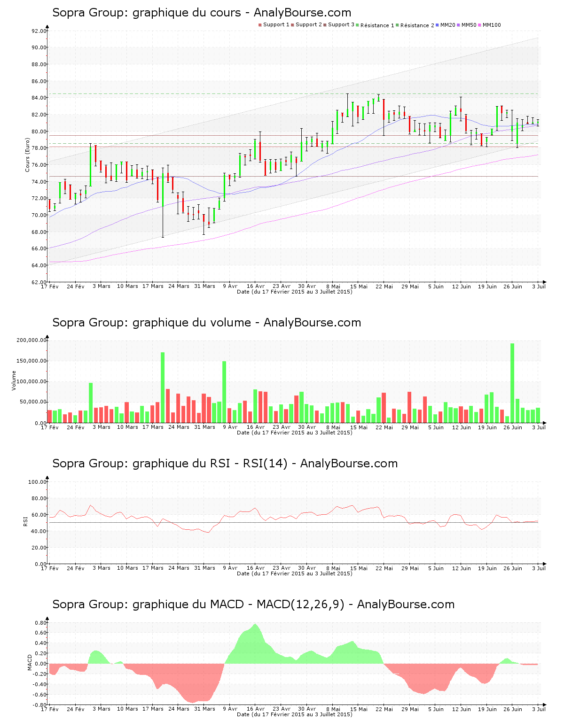Click the 'Volume' y-axis label

point(14,380)
